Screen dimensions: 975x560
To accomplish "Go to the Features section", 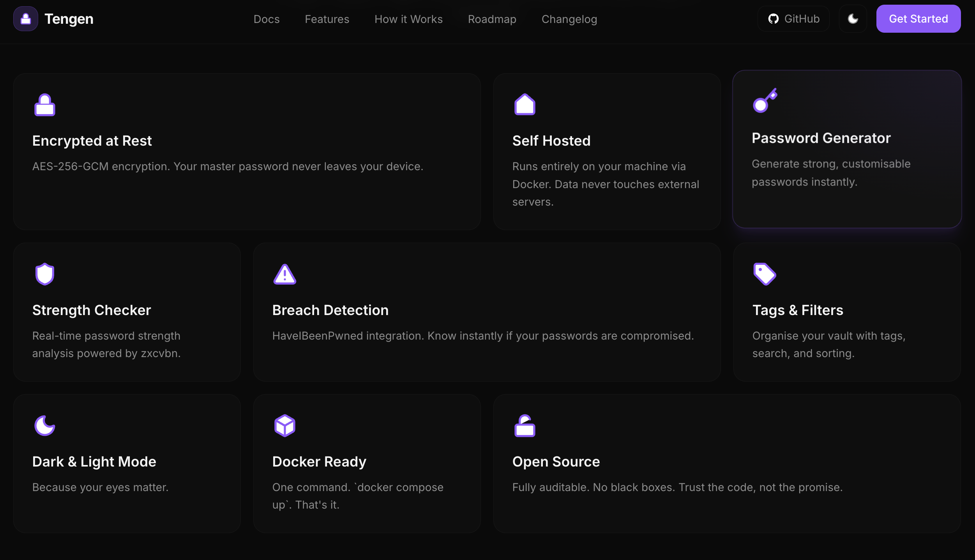I will pos(327,19).
